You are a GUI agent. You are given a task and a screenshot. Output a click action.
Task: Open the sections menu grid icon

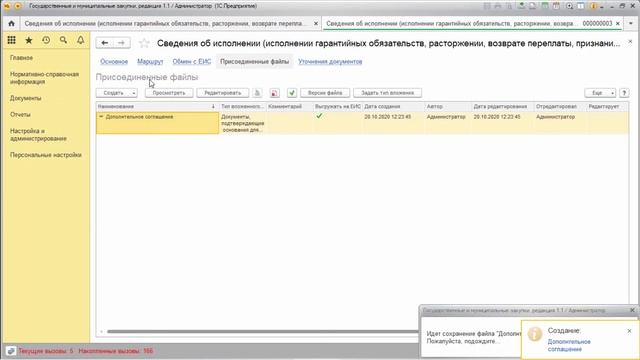[x=11, y=40]
